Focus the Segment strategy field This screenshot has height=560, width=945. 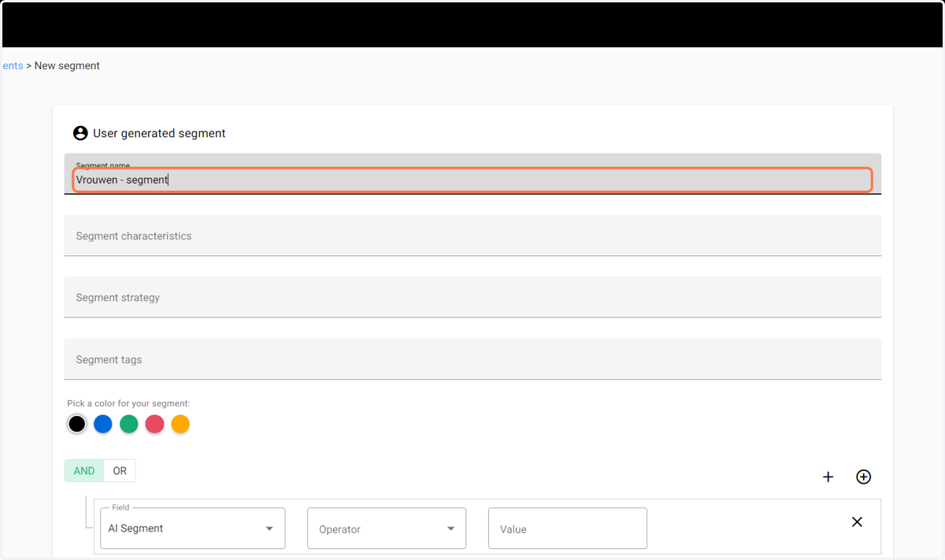click(472, 298)
